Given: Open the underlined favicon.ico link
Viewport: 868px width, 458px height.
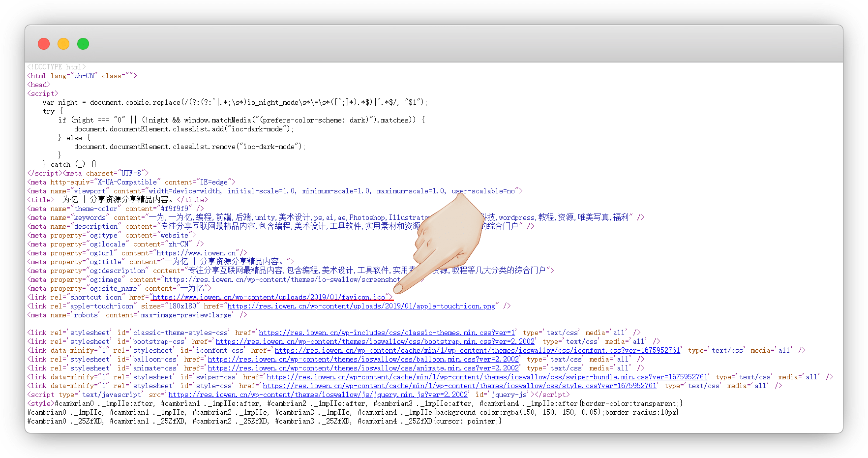Looking at the screenshot, I should pyautogui.click(x=269, y=297).
